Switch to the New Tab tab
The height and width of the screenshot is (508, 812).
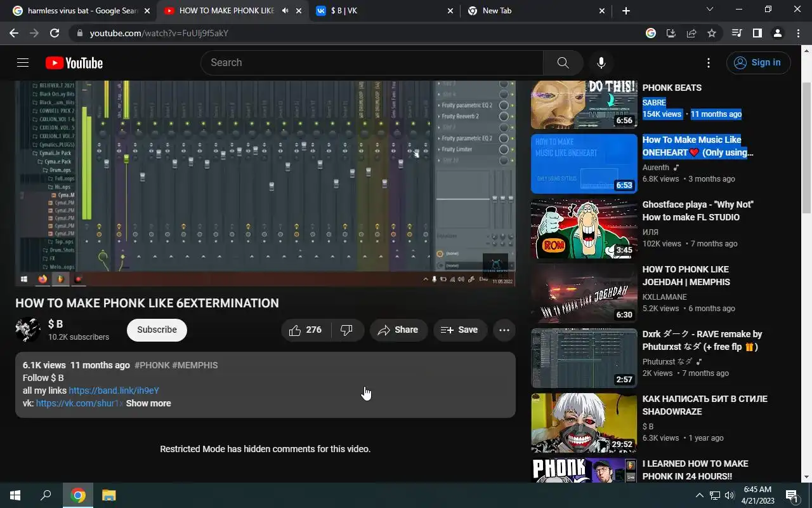tap(537, 11)
